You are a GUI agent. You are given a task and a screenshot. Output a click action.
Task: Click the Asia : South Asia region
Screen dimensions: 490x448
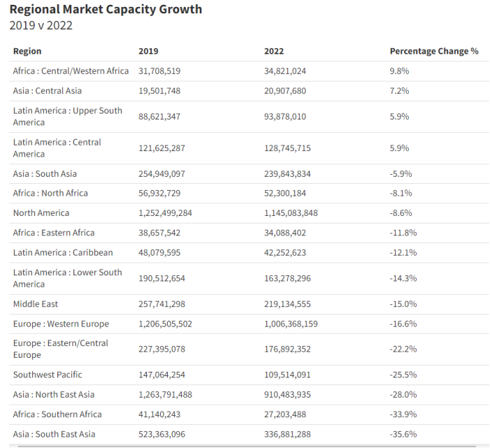pos(45,174)
